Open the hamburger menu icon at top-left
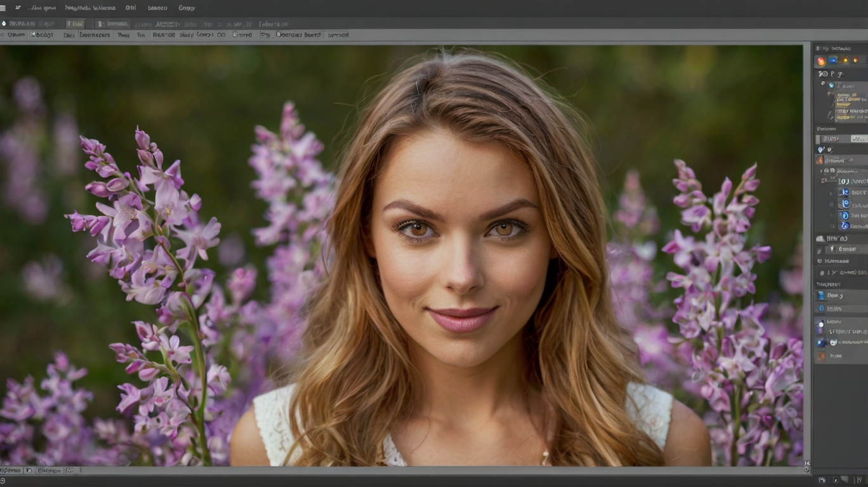The image size is (868, 487). tap(3, 8)
